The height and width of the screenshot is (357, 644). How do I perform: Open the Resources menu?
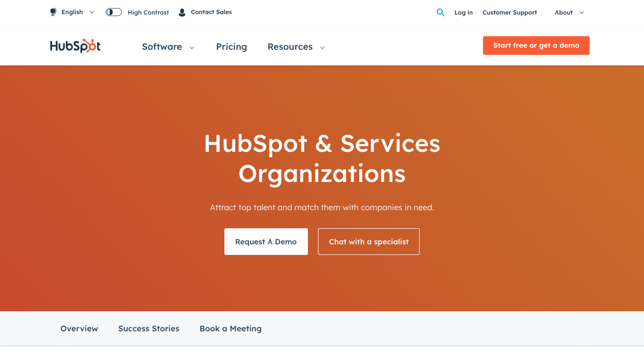[x=290, y=47]
